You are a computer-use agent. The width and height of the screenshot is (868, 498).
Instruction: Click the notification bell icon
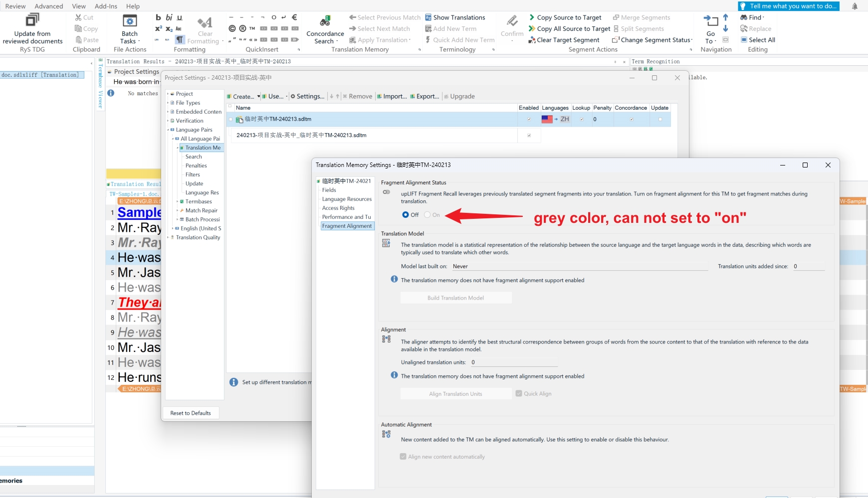(x=855, y=6)
